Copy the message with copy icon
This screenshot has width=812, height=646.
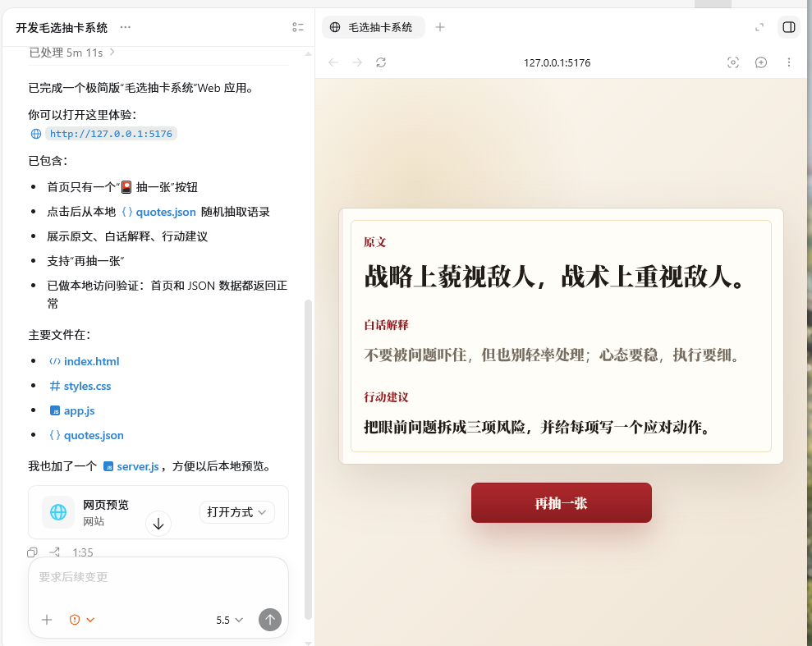tap(32, 552)
